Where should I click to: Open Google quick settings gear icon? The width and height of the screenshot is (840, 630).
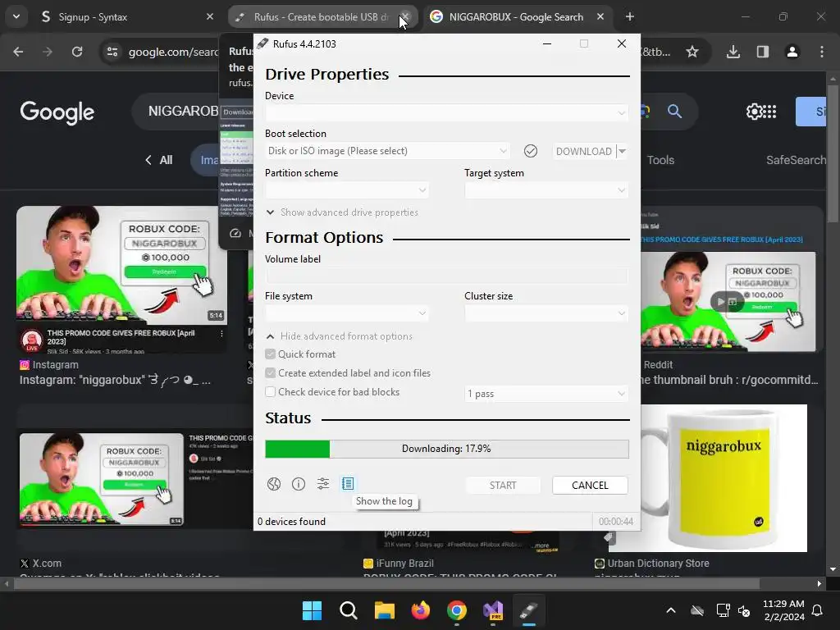point(754,112)
